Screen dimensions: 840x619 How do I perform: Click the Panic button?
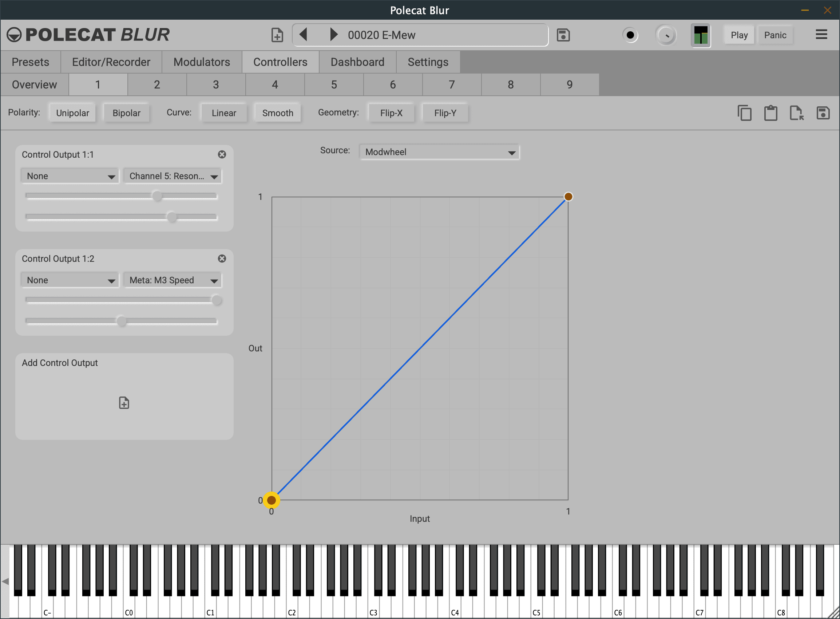(775, 35)
